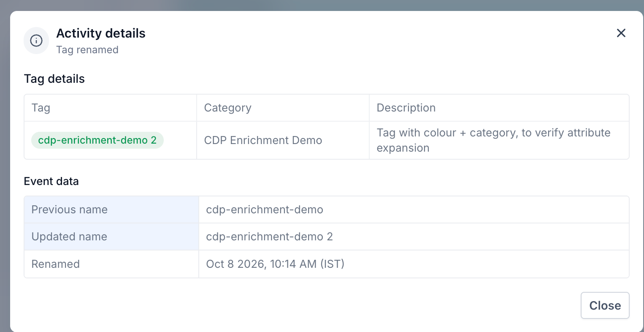Click the 'Tag renamed' subtitle
644x332 pixels.
(x=87, y=50)
